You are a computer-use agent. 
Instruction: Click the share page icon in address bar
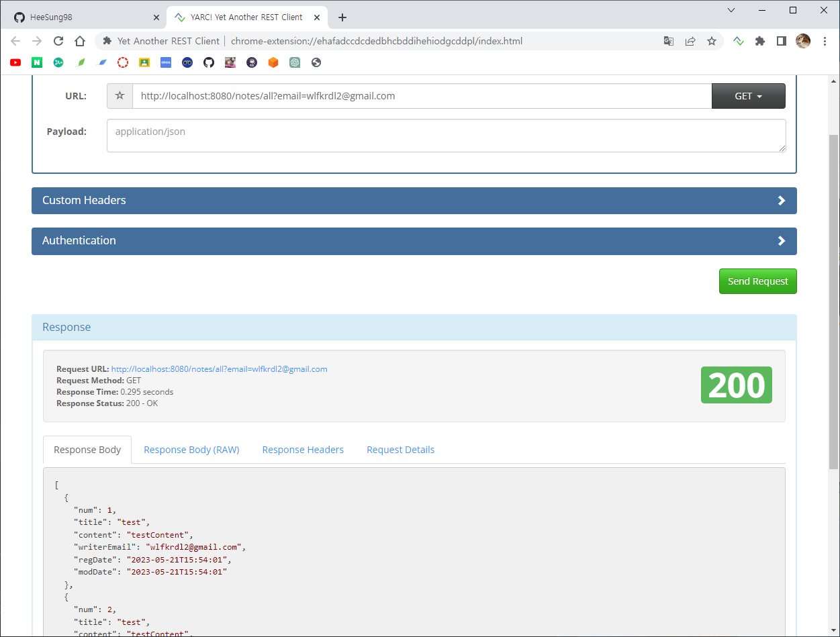pos(690,41)
